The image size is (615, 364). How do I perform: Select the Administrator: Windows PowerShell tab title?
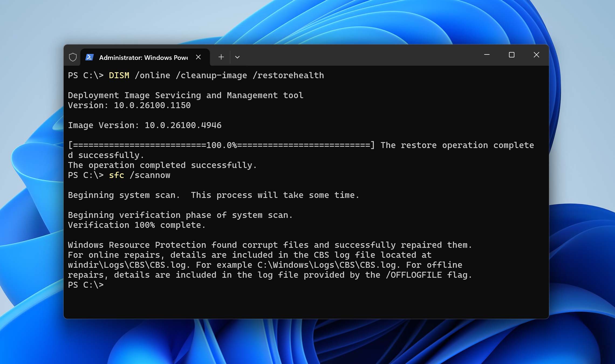pos(143,58)
